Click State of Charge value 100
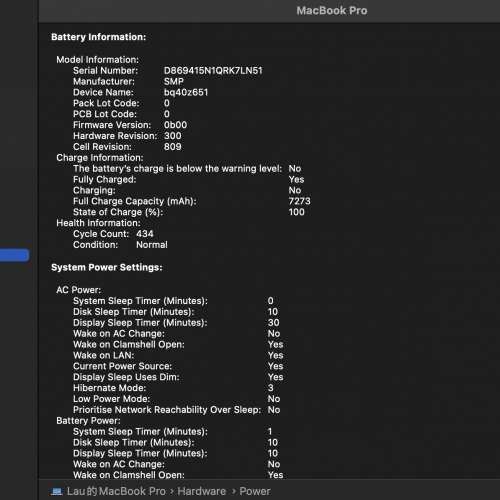 pos(296,212)
